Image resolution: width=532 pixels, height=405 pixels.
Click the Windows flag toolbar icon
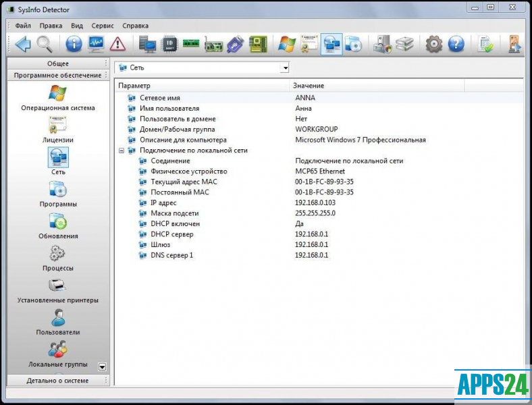click(x=287, y=44)
